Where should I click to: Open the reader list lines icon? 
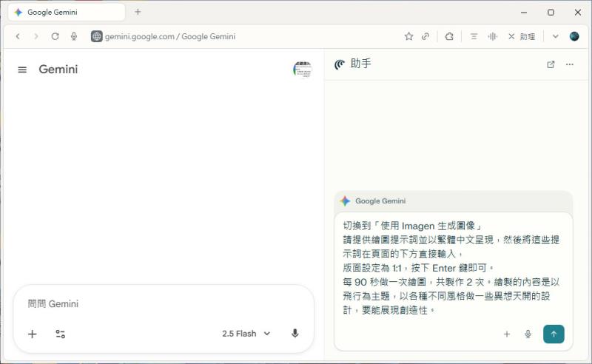(x=474, y=36)
